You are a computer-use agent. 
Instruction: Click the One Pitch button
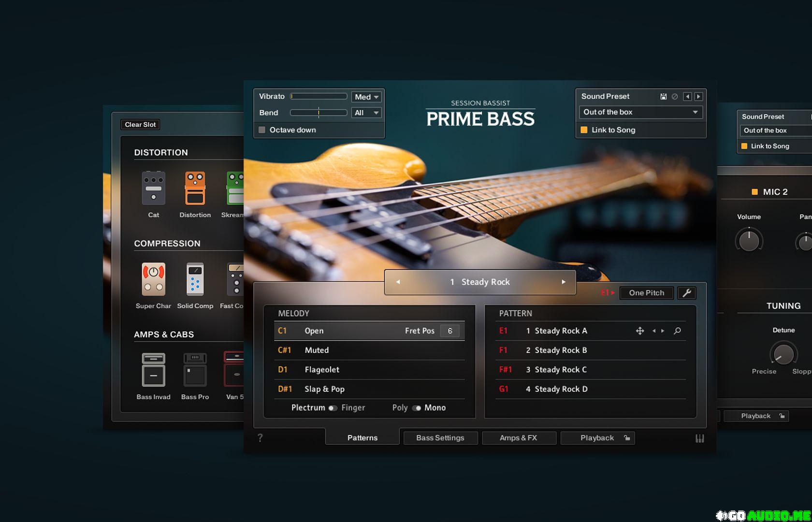pyautogui.click(x=646, y=293)
